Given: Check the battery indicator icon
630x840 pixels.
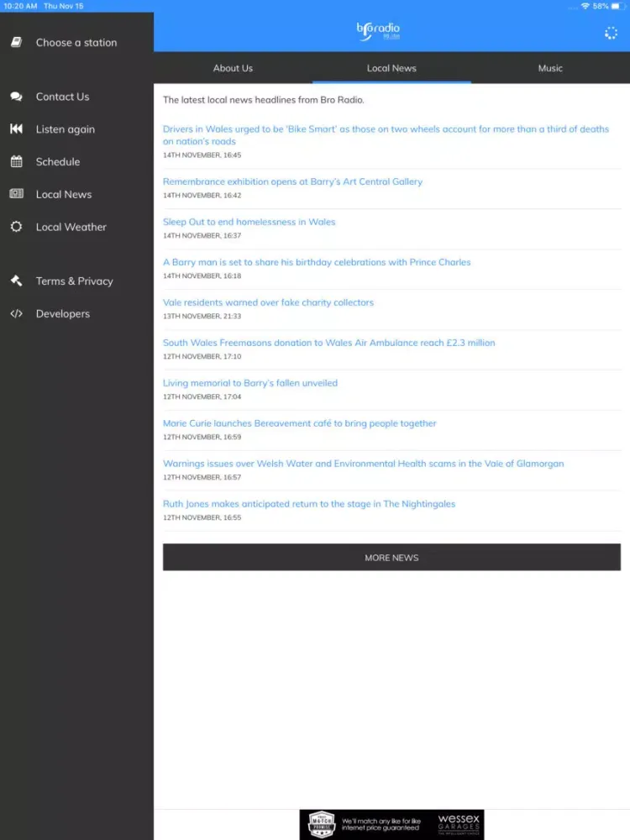Looking at the screenshot, I should 617,6.
